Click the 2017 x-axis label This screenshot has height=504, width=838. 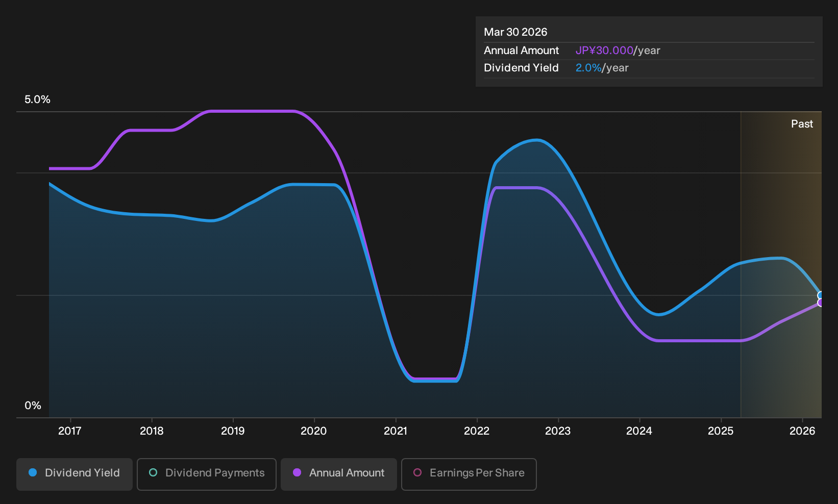tap(70, 431)
